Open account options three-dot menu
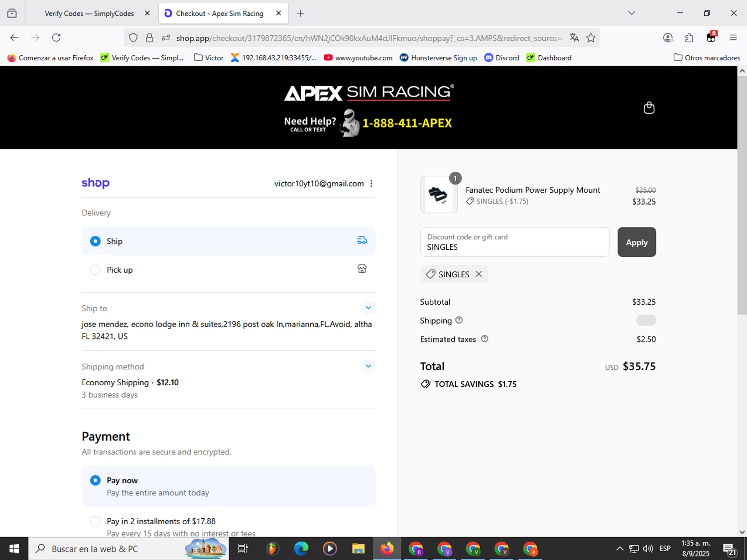The height and width of the screenshot is (560, 747). pos(372,184)
